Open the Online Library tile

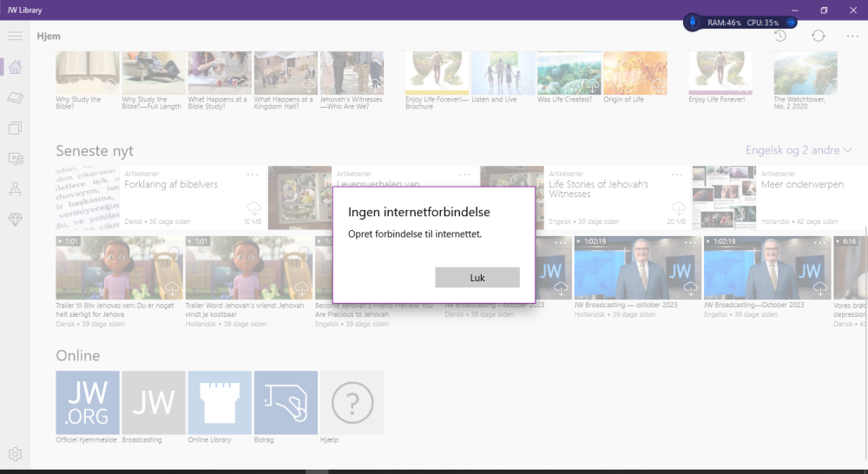pos(220,402)
